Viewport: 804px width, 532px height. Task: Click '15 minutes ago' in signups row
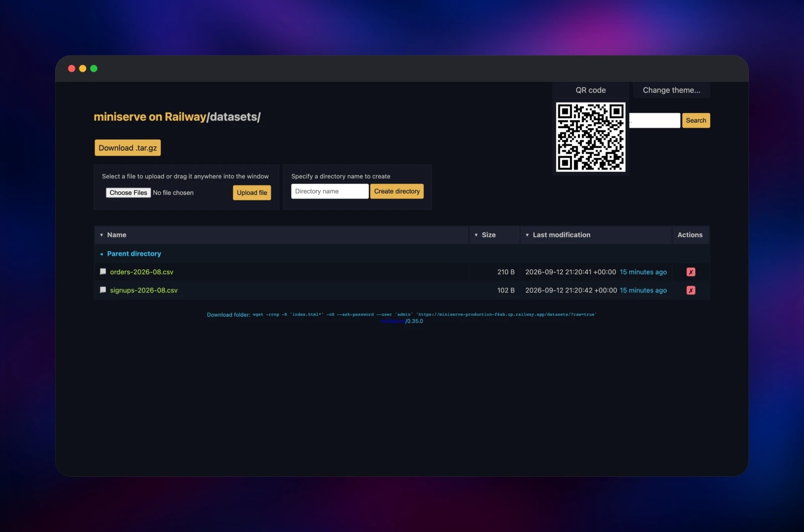coord(643,290)
